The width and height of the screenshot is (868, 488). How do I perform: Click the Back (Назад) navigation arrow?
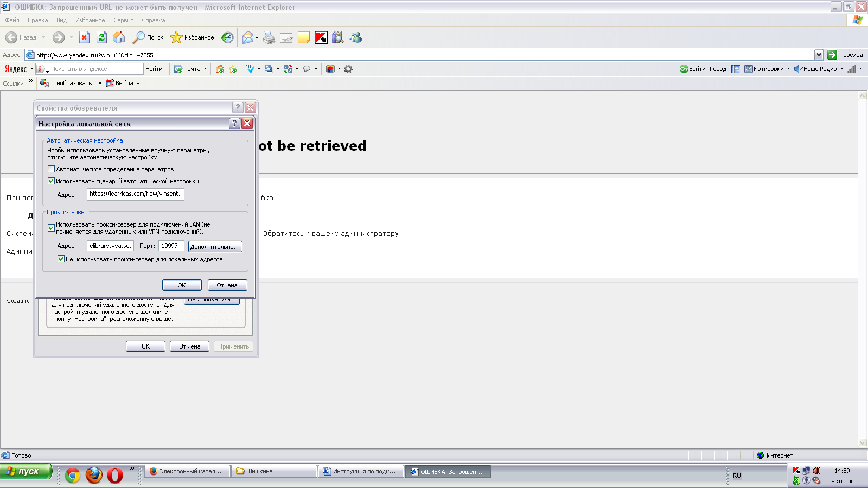[11, 37]
